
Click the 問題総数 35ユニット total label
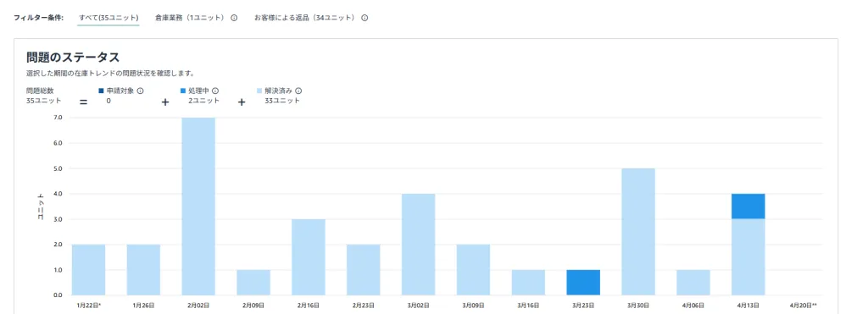coord(43,96)
